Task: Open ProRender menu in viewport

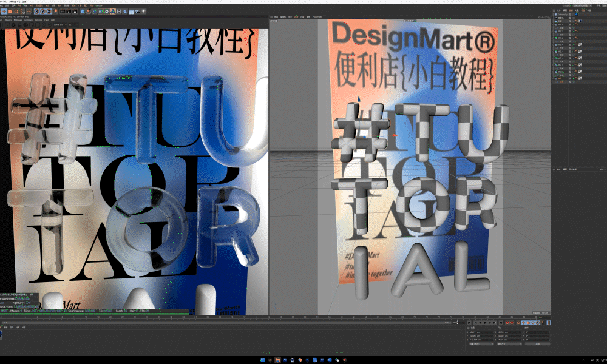Action: [317, 17]
